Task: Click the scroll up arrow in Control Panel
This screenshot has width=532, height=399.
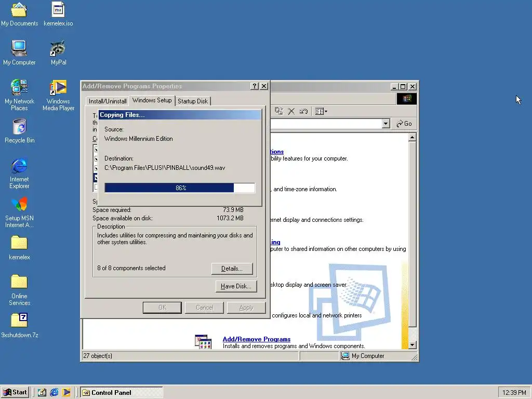Action: [412, 137]
